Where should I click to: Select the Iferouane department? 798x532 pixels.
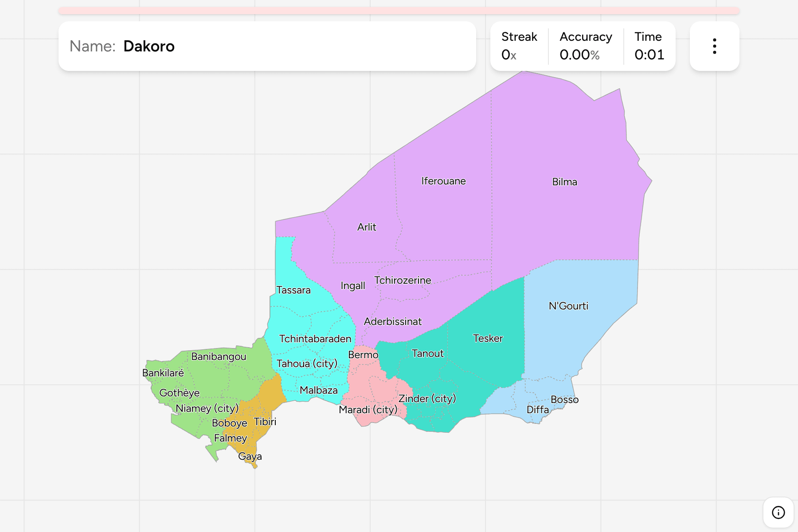tap(443, 181)
